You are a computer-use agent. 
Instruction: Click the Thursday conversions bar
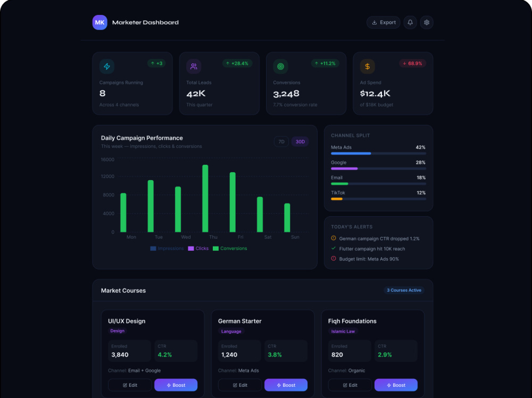pyautogui.click(x=205, y=198)
